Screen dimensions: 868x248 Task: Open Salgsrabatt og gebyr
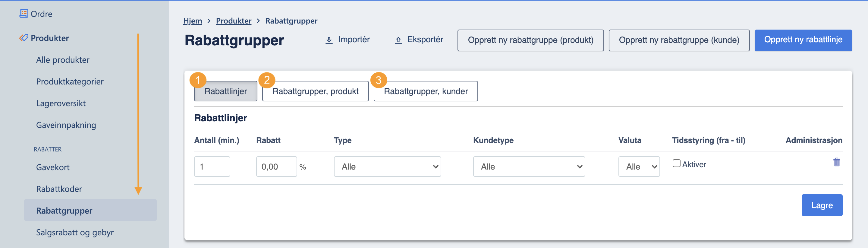[x=75, y=233]
